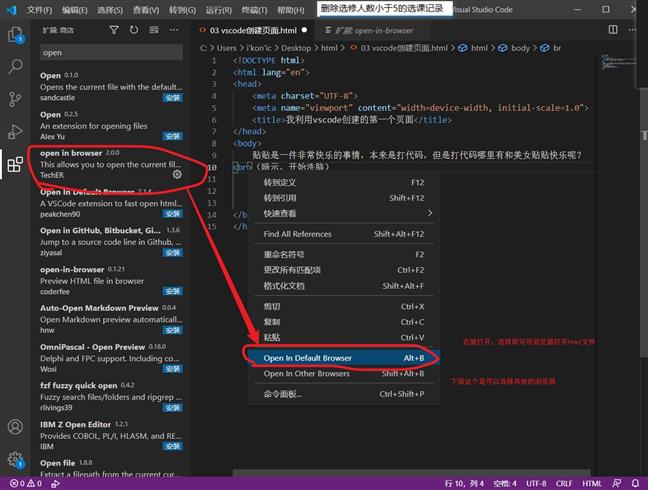648x490 pixels.
Task: Install fzf fuzzy quick open extension
Action: pos(173,408)
